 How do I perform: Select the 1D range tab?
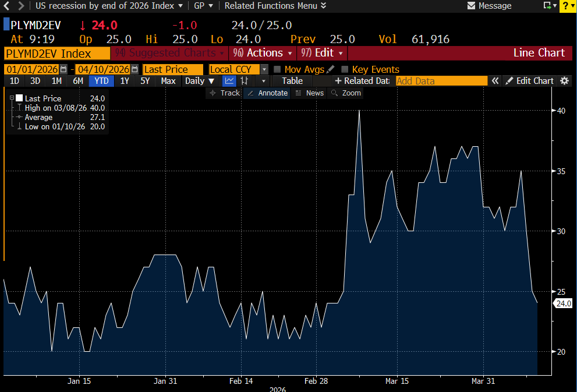tap(15, 80)
